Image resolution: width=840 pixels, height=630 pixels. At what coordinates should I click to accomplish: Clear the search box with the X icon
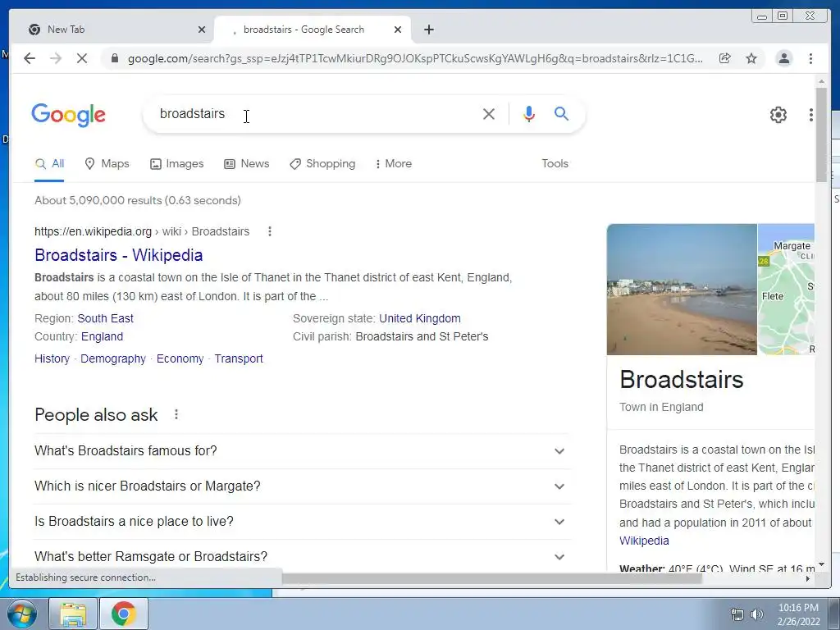pos(489,113)
